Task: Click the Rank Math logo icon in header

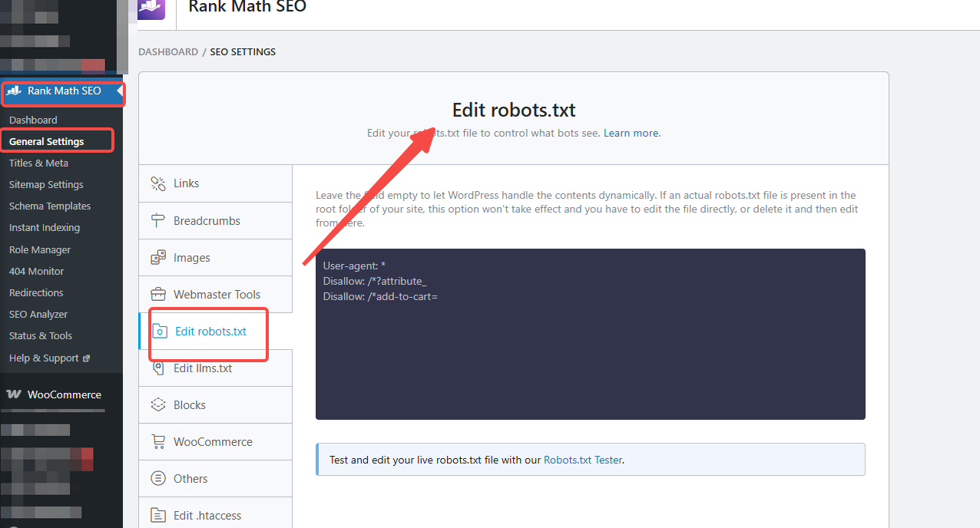Action: click(151, 8)
